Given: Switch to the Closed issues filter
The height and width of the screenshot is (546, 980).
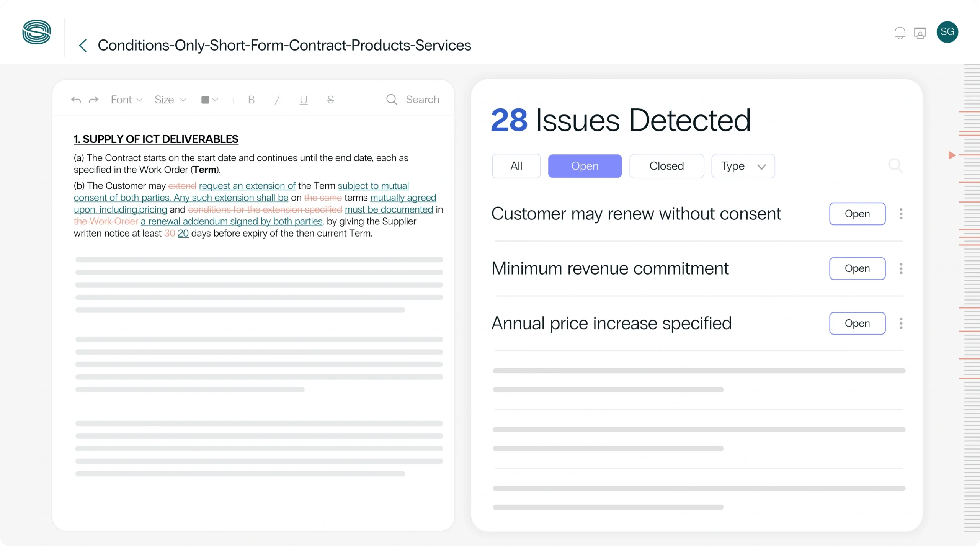Looking at the screenshot, I should click(666, 166).
